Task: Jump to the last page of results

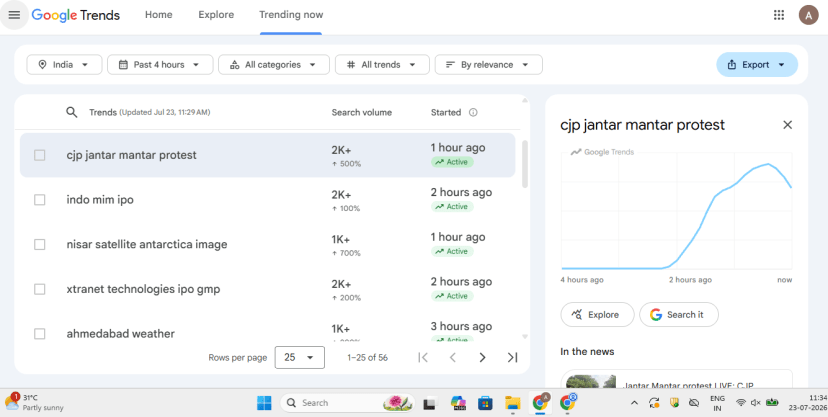Action: (x=512, y=357)
